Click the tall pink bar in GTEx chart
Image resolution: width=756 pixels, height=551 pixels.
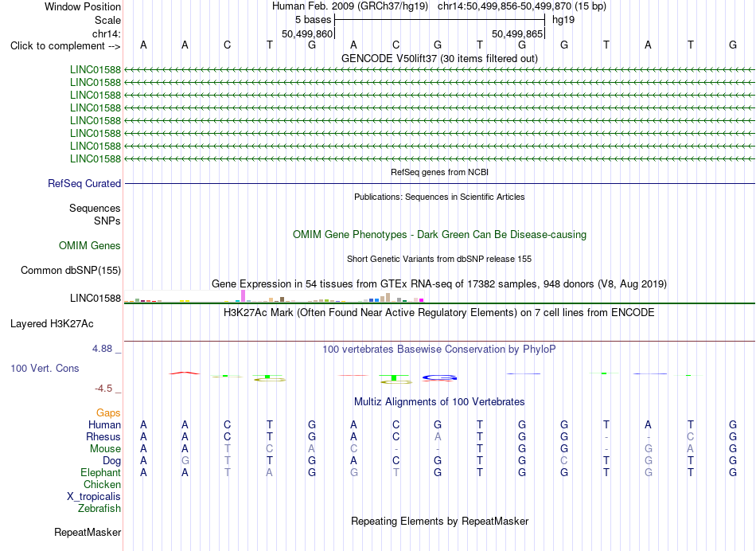click(243, 295)
